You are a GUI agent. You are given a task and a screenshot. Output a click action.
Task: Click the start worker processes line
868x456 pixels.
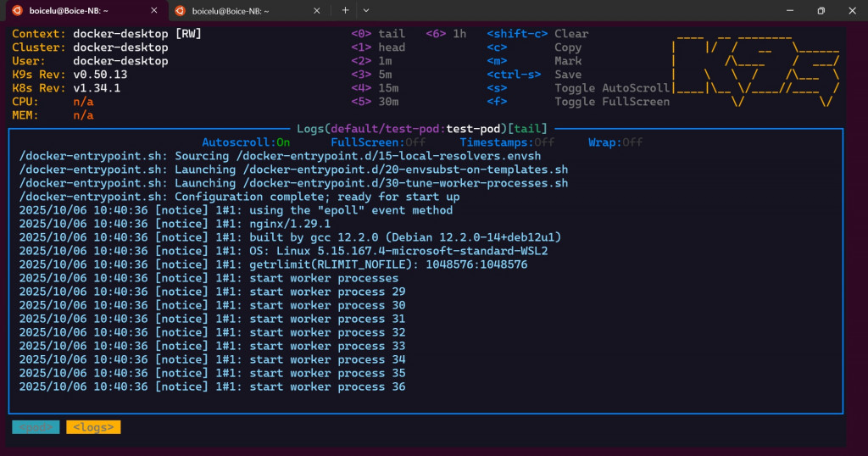209,278
